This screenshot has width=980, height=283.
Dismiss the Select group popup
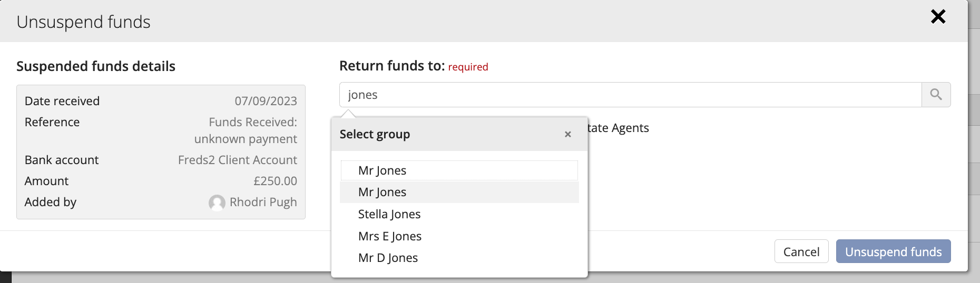(x=567, y=135)
